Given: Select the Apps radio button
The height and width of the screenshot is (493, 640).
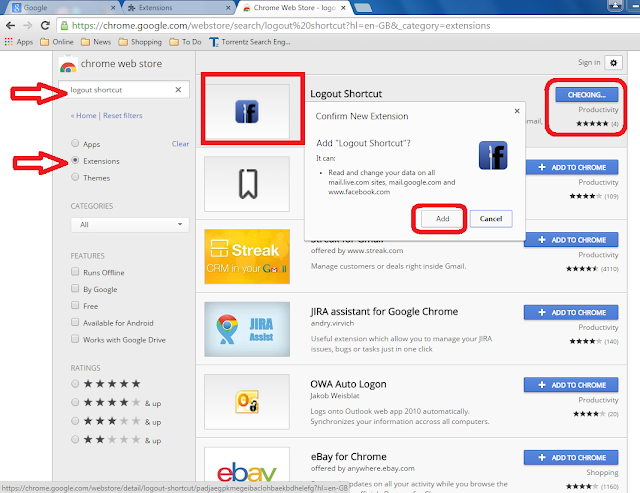Looking at the screenshot, I should click(x=75, y=143).
